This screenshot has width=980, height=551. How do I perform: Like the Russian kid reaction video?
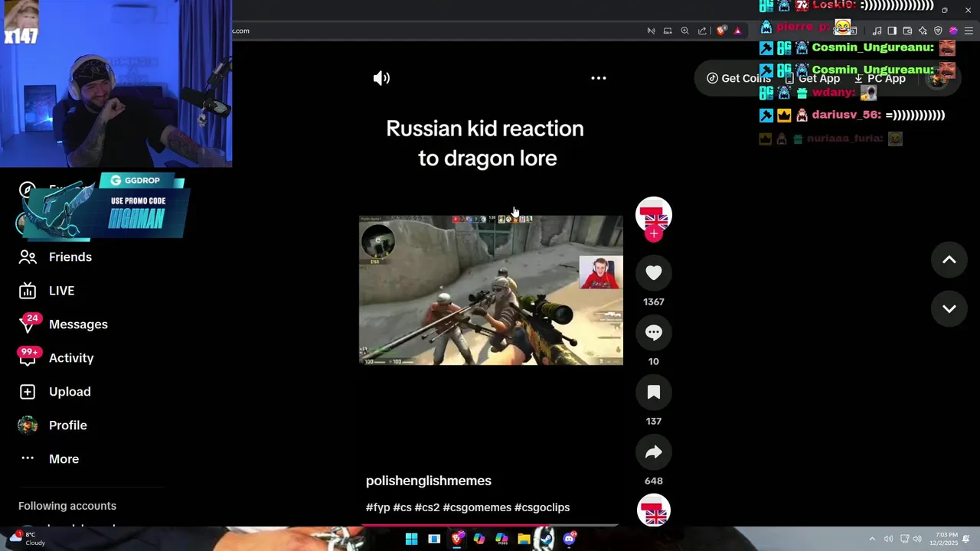coord(654,272)
